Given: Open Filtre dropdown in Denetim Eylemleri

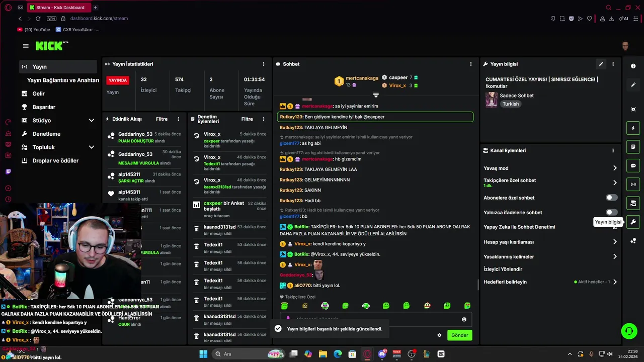Looking at the screenshot, I should pos(247,119).
